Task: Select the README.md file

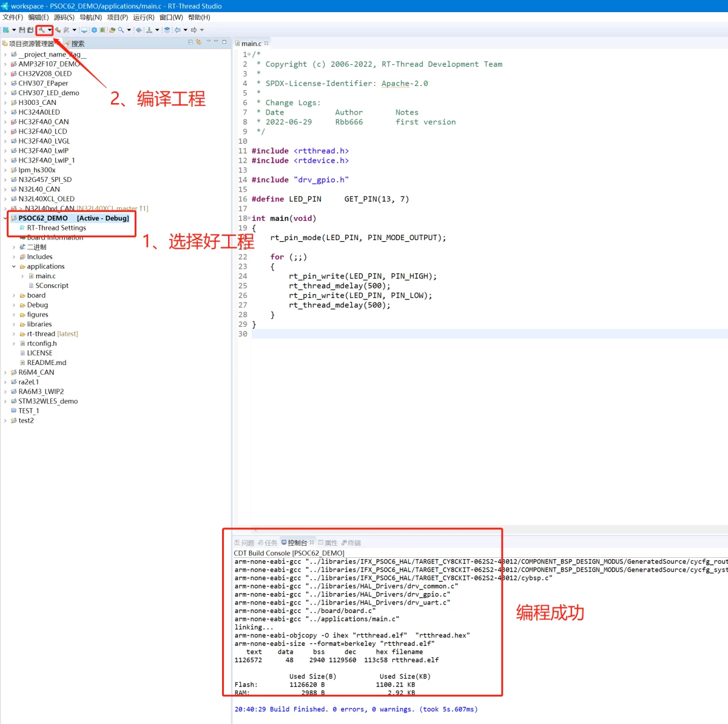Action: (46, 363)
